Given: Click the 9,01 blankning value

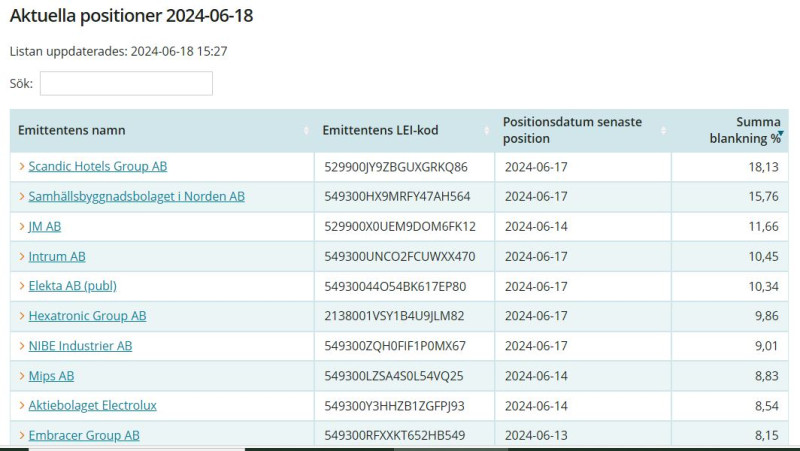Looking at the screenshot, I should coord(767,346).
